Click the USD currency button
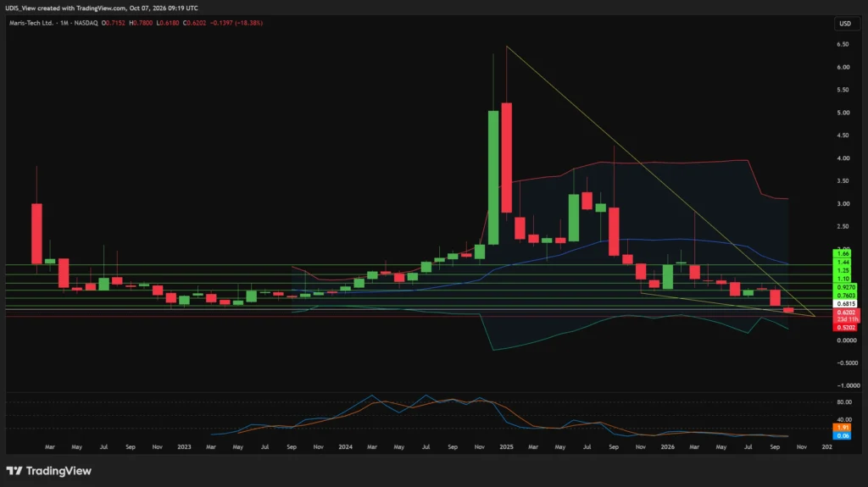The image size is (868, 487). tap(845, 23)
